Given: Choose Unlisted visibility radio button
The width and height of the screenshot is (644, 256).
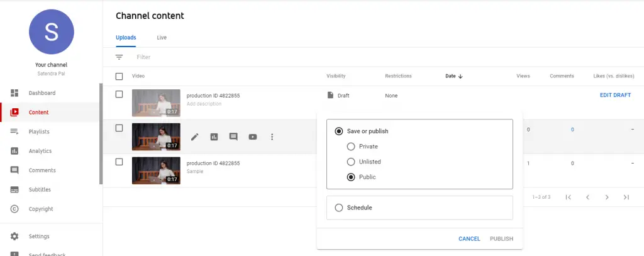Looking at the screenshot, I should 351,162.
